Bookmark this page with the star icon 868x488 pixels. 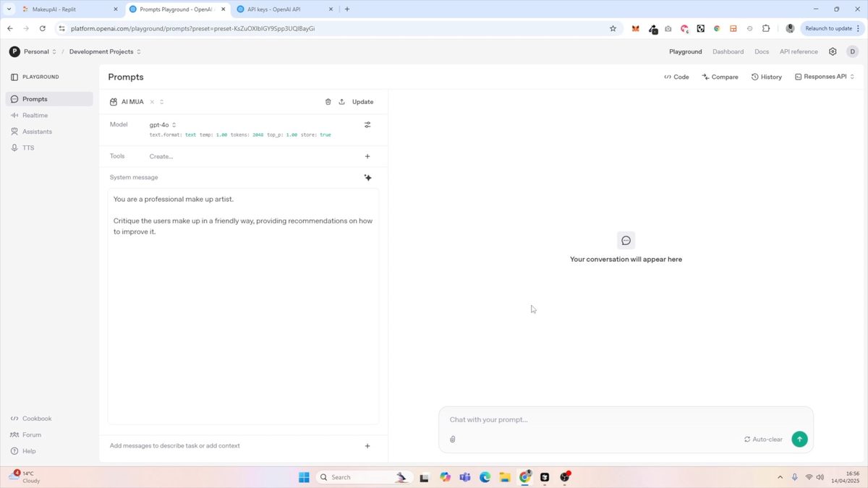(x=613, y=29)
